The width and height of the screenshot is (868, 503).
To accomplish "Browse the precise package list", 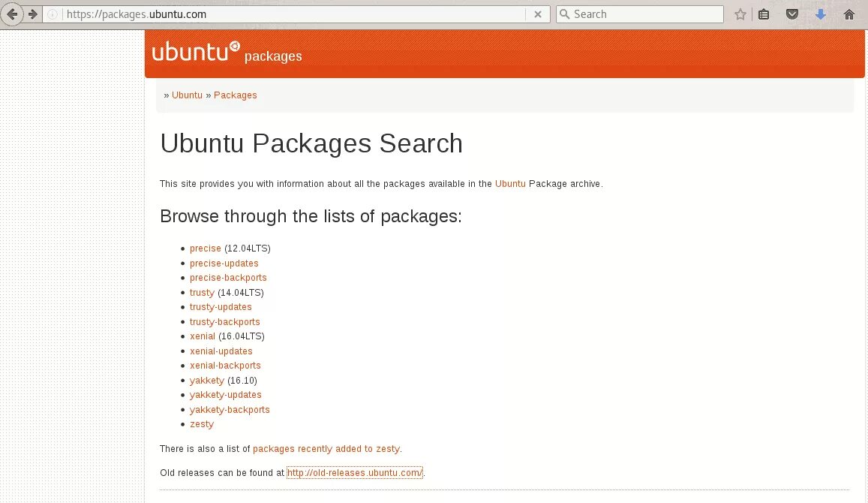I will pyautogui.click(x=206, y=248).
